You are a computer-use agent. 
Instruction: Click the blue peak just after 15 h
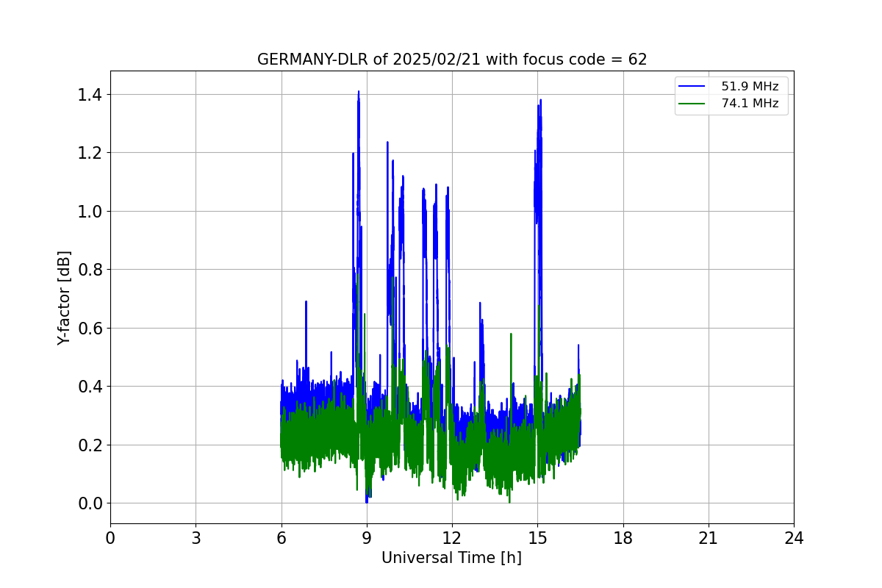point(540,101)
